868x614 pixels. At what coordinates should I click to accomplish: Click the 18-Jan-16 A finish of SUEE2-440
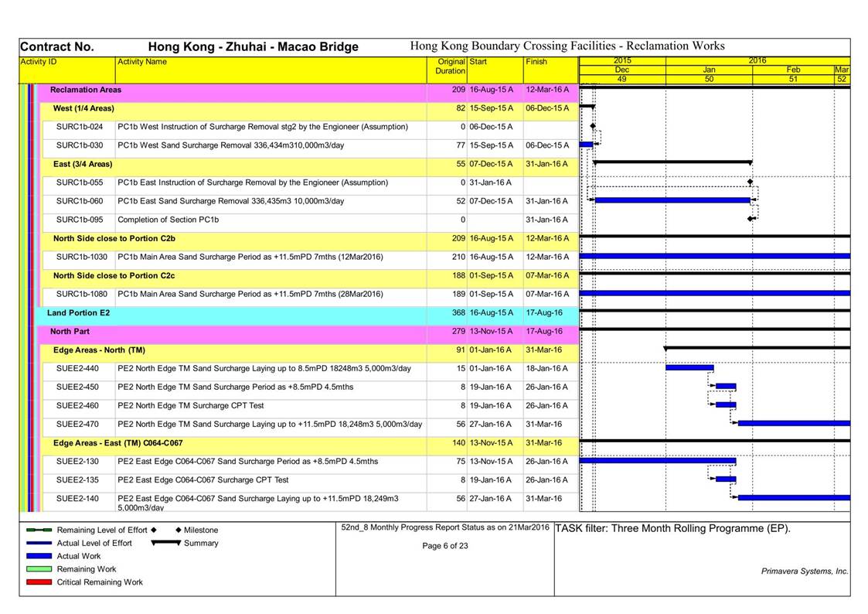547,368
